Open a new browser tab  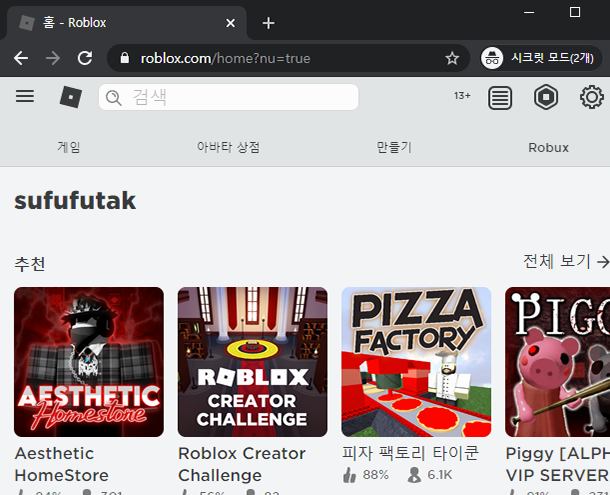pos(268,23)
